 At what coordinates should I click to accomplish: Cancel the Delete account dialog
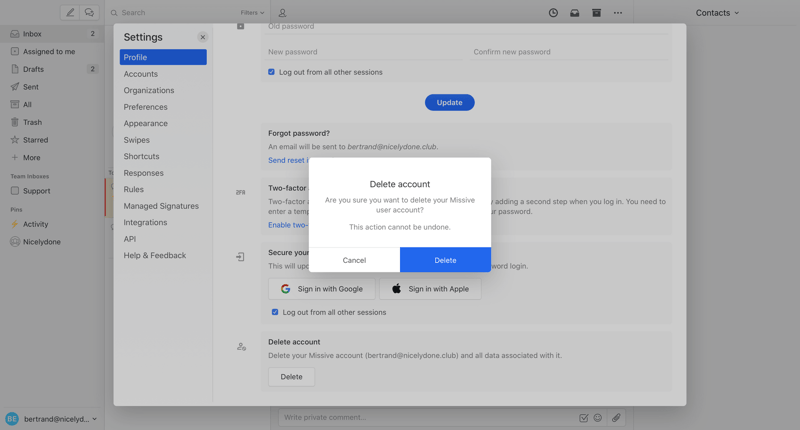354,260
